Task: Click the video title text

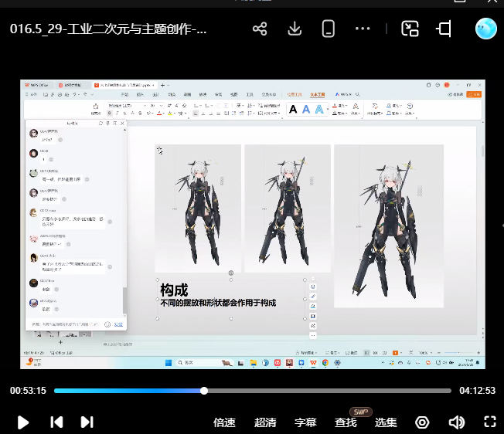Action: click(108, 29)
